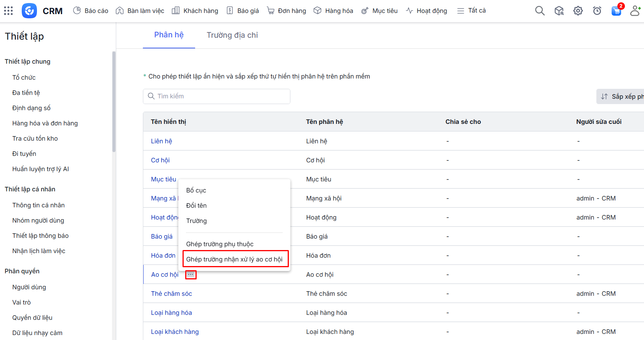
Task: Select Ghép trường nhận xử lý ao cơ hội
Action: [x=234, y=259]
